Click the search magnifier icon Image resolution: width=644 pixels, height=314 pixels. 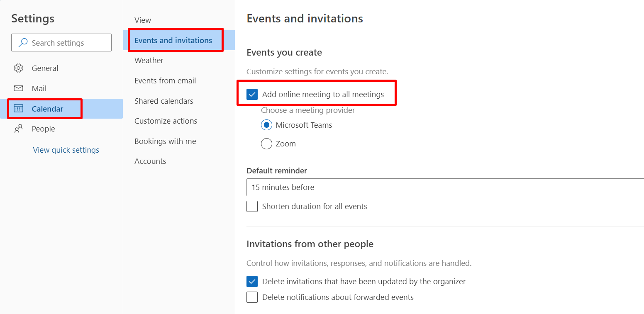coord(23,43)
